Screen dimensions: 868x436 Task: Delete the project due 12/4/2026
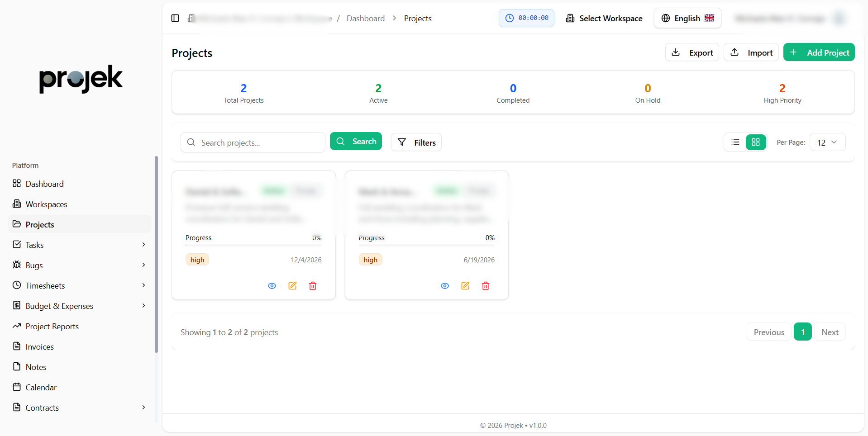coord(313,286)
